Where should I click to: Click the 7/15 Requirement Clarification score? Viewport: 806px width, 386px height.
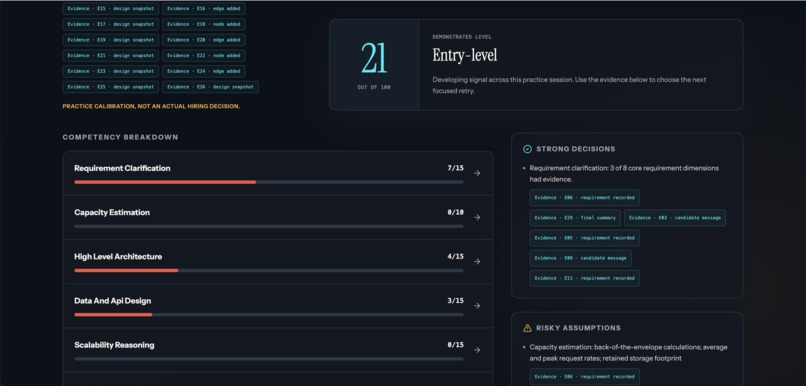tap(455, 168)
